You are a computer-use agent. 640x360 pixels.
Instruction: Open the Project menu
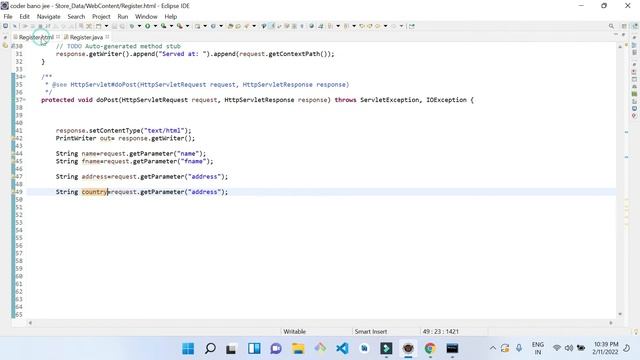pyautogui.click(x=101, y=16)
